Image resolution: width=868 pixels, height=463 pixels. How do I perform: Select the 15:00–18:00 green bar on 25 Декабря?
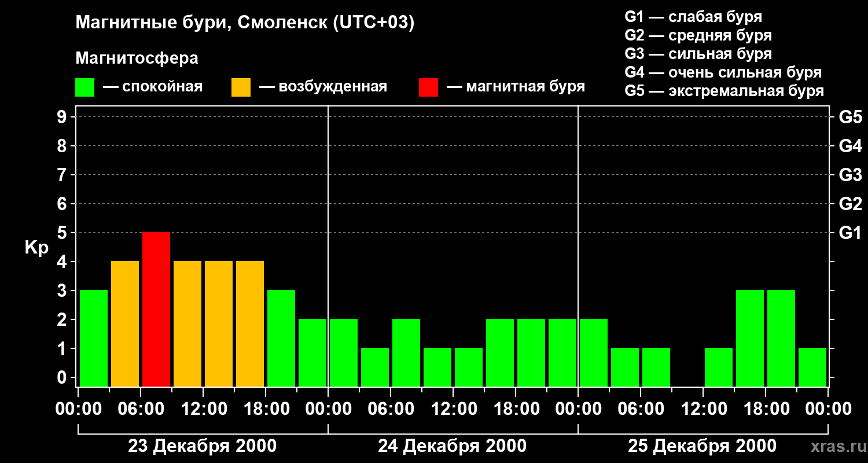coord(750,338)
